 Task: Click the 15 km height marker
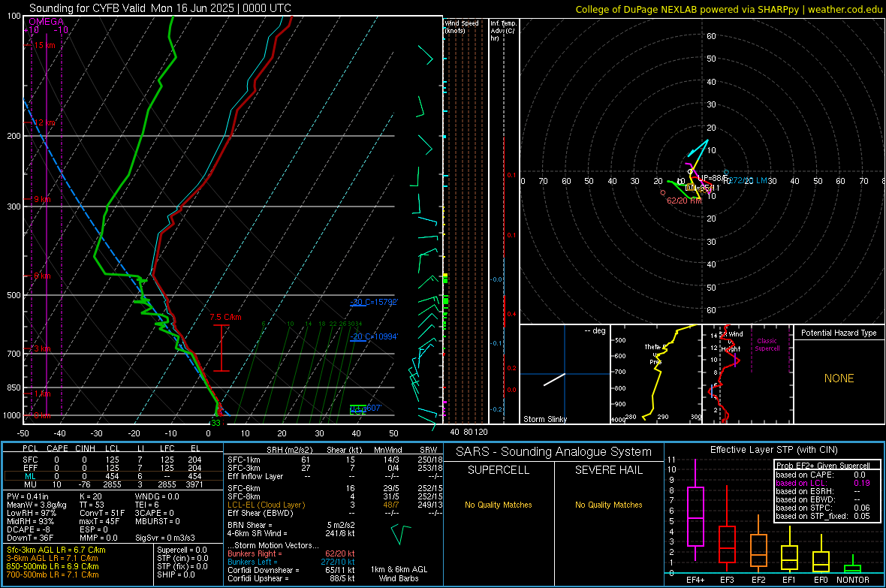[x=44, y=45]
